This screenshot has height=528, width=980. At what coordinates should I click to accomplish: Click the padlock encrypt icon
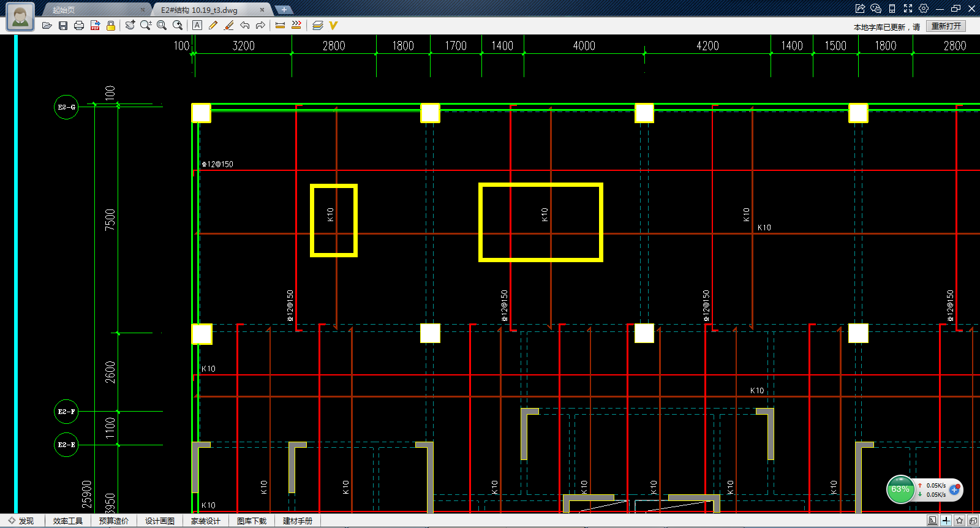point(111,26)
